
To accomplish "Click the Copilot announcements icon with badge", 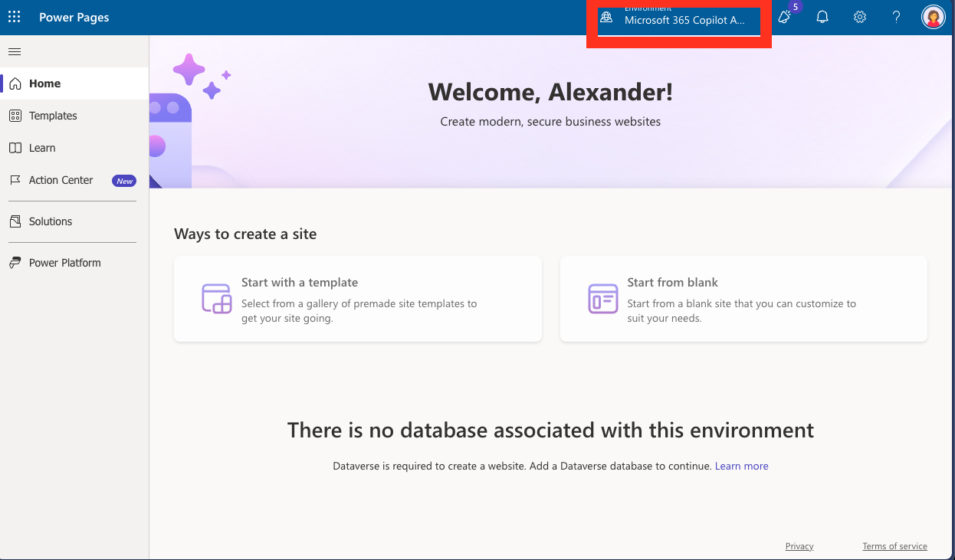I will (785, 17).
